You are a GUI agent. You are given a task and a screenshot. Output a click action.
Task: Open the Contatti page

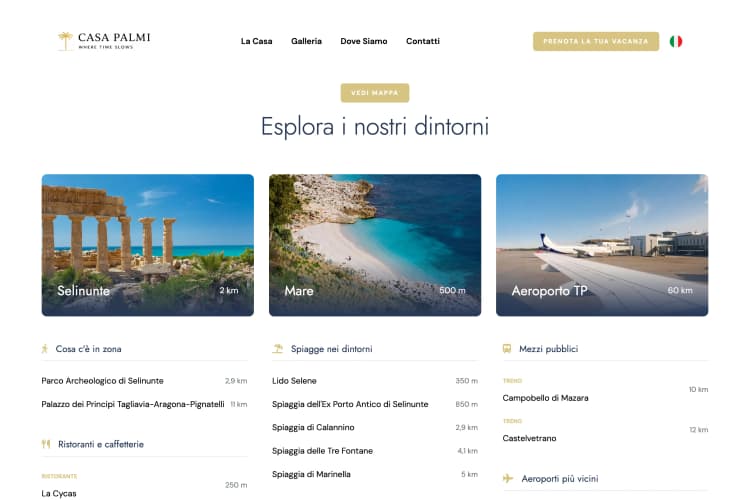coord(422,42)
